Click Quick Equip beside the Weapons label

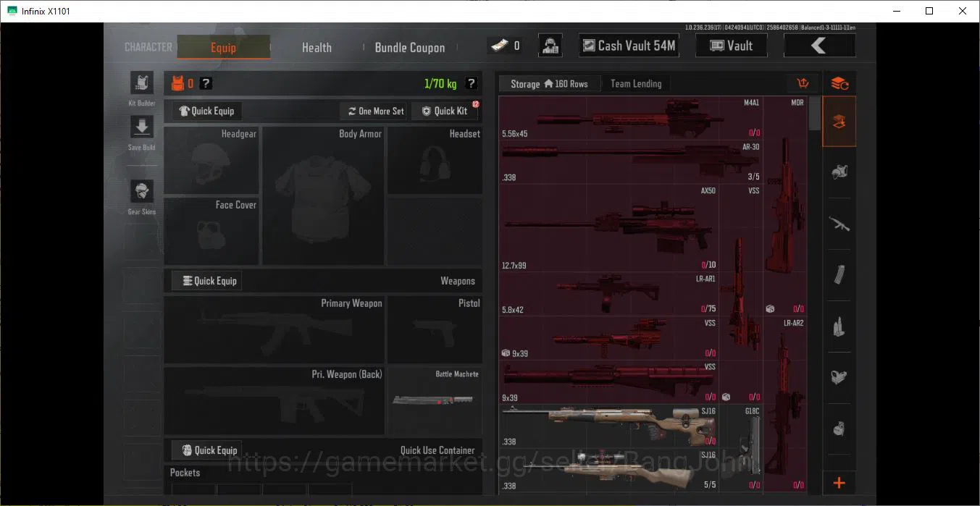[x=206, y=281]
